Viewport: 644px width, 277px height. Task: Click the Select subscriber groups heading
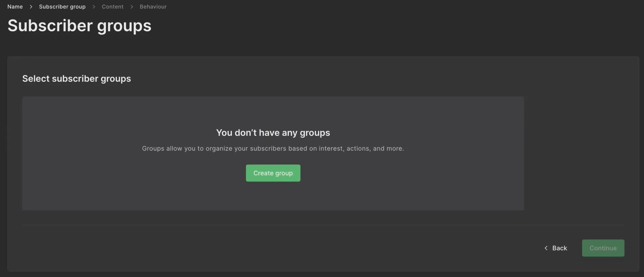pos(76,79)
